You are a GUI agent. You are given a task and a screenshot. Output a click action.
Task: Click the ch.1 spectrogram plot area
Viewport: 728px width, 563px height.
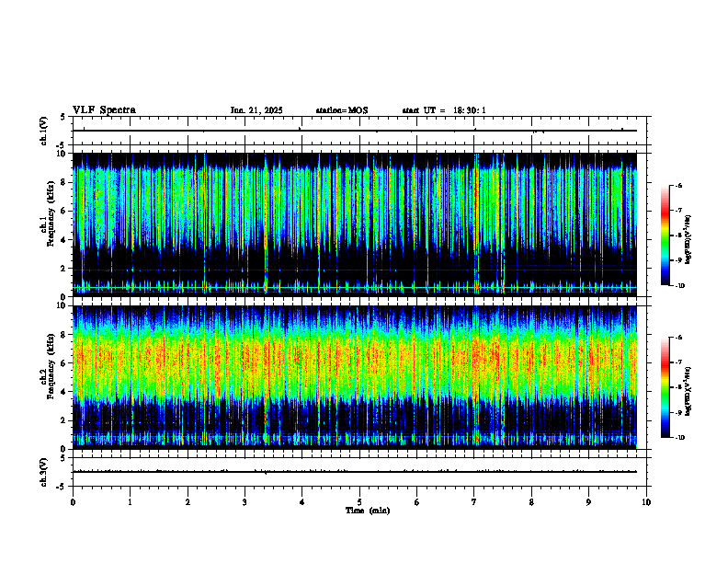[355, 224]
